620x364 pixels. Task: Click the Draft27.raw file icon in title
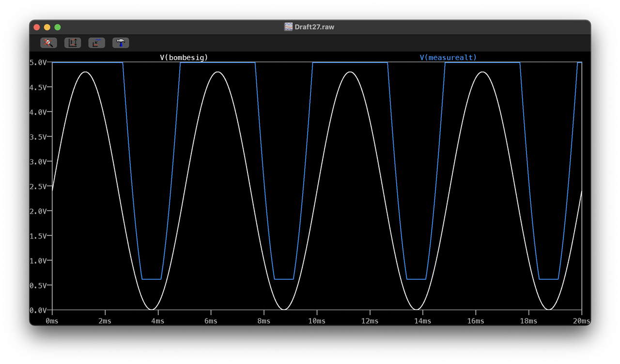click(289, 27)
